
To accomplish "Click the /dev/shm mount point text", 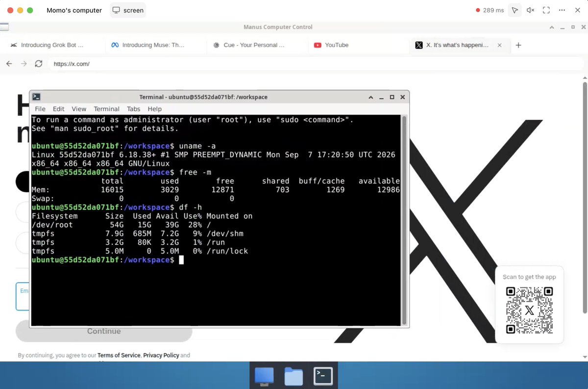I will point(225,233).
